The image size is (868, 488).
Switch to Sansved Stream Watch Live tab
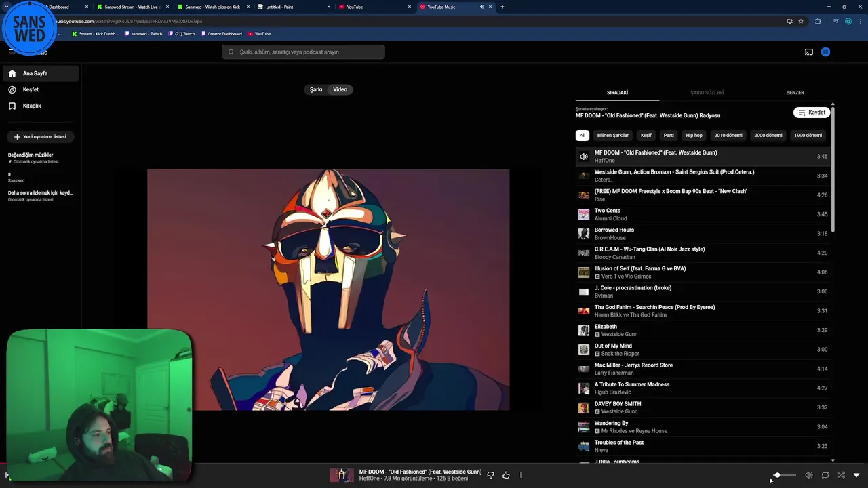(x=132, y=7)
